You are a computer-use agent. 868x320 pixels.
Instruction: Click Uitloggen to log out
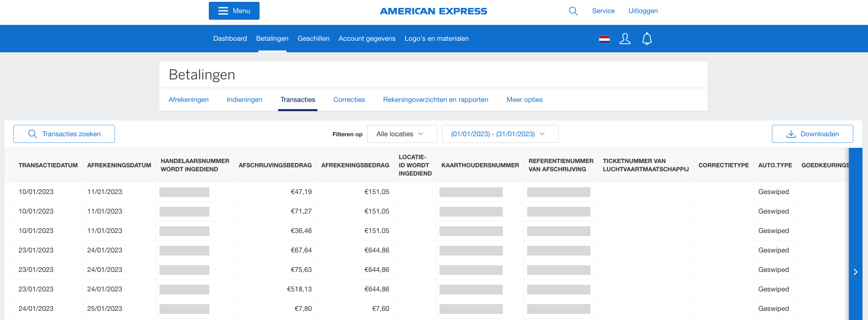click(643, 11)
